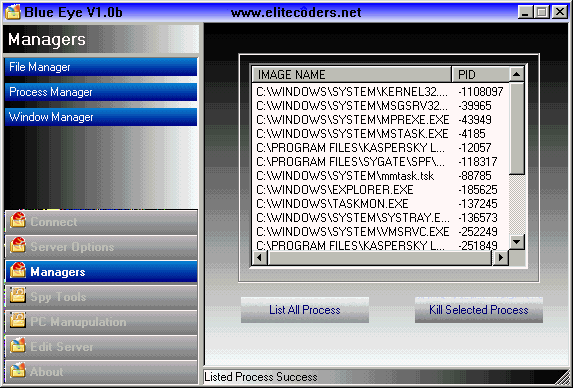Click the horizontal scroll left arrow

click(x=259, y=258)
